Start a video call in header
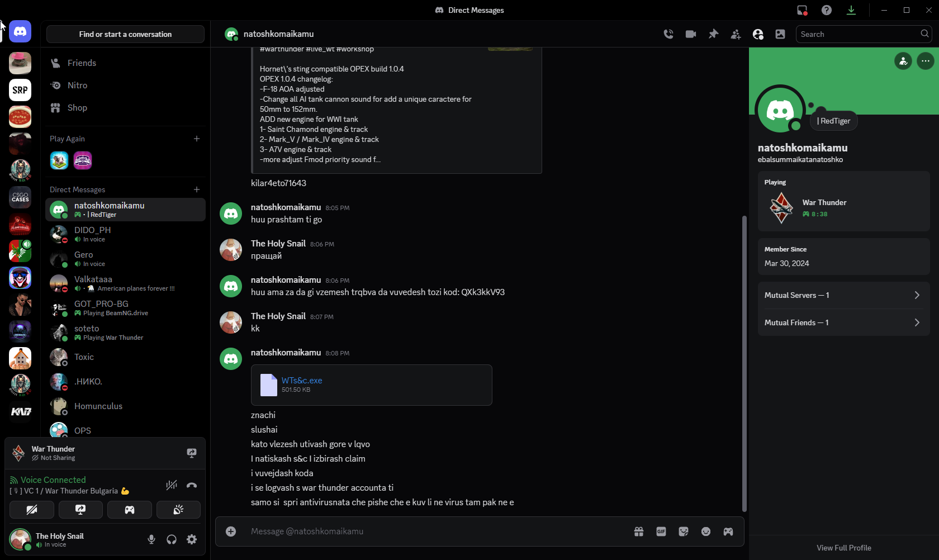The image size is (939, 560). tap(691, 34)
